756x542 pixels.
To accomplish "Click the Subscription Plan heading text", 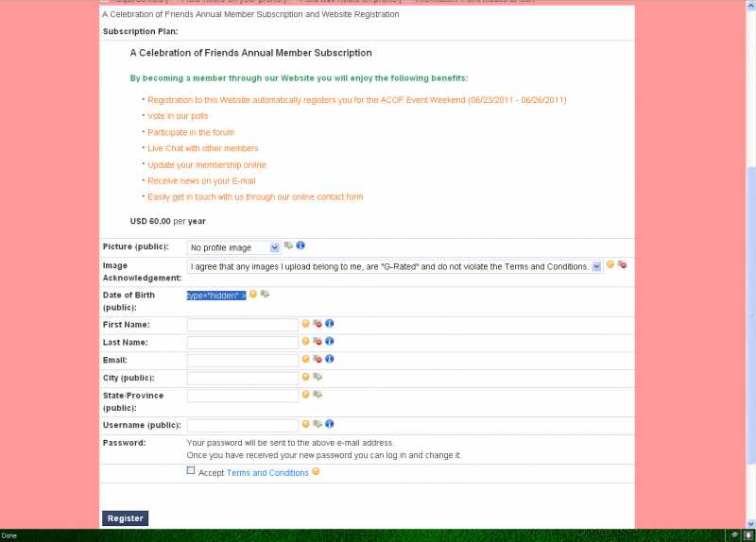I will click(140, 31).
